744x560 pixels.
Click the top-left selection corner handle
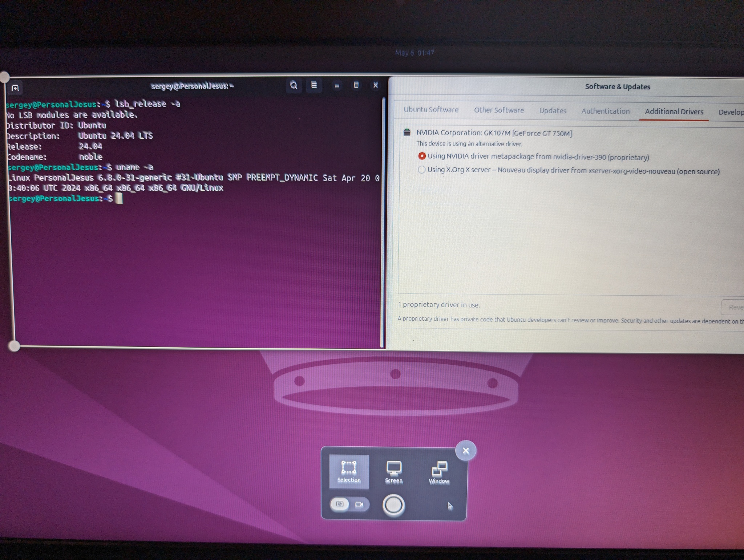[x=4, y=77]
